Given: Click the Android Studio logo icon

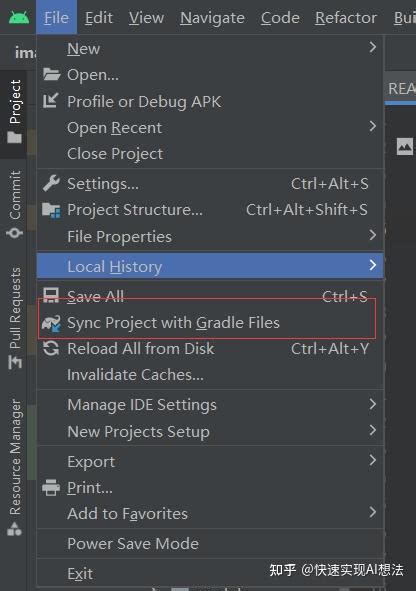Looking at the screenshot, I should click(x=19, y=17).
